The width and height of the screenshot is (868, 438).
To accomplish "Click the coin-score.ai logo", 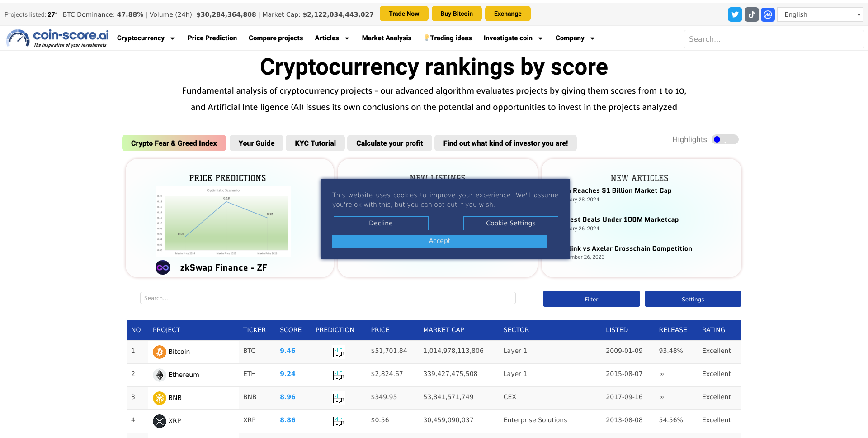I will [x=57, y=38].
